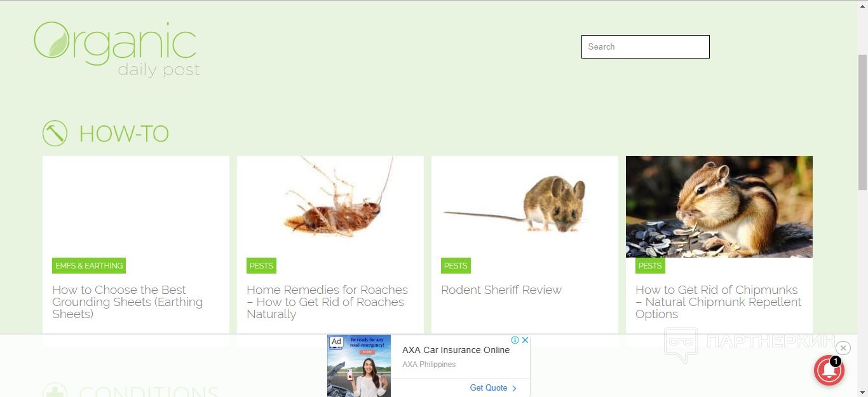Click the mouse article thumbnail
Screen dimensions: 868x397
point(525,207)
